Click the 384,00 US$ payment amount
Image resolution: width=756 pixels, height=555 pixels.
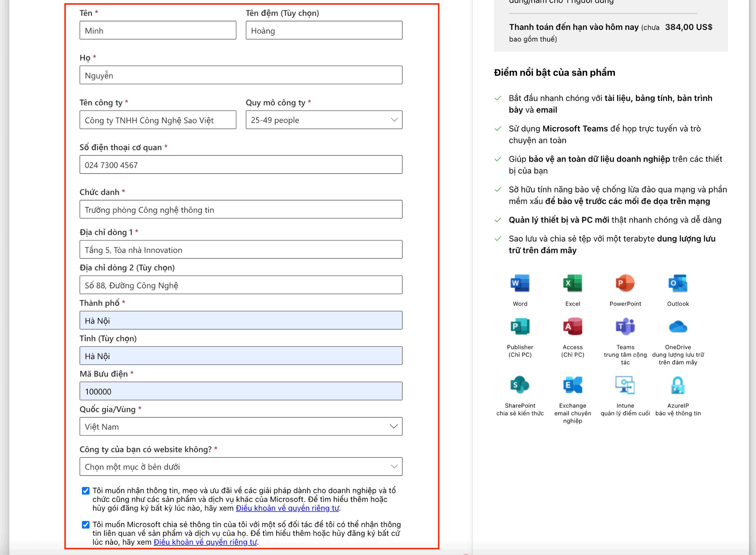tap(688, 27)
